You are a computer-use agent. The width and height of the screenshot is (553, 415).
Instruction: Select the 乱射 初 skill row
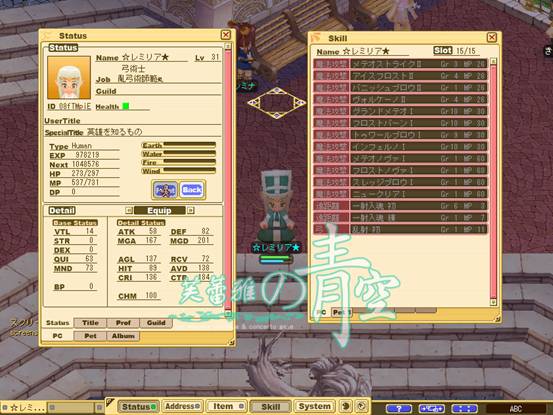click(400, 229)
